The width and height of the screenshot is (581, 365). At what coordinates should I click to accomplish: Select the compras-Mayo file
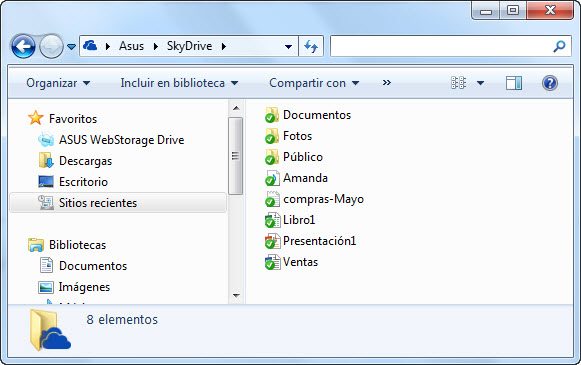tap(323, 199)
